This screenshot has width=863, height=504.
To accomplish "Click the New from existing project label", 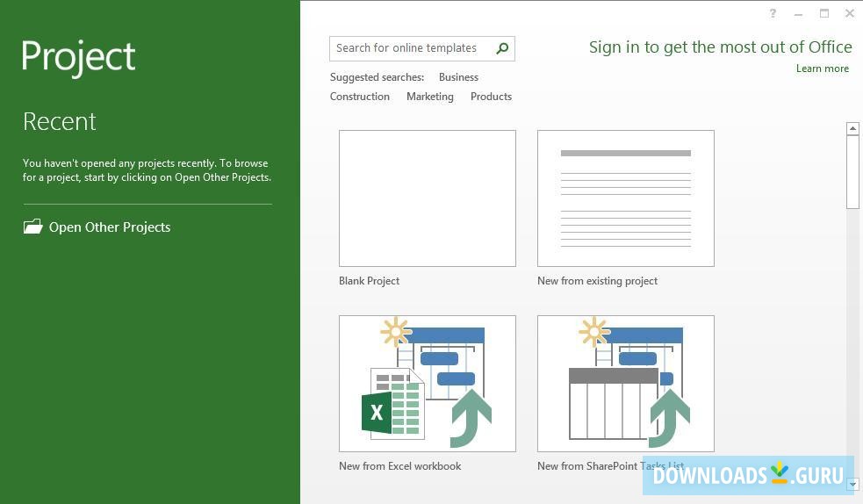I will pos(597,281).
